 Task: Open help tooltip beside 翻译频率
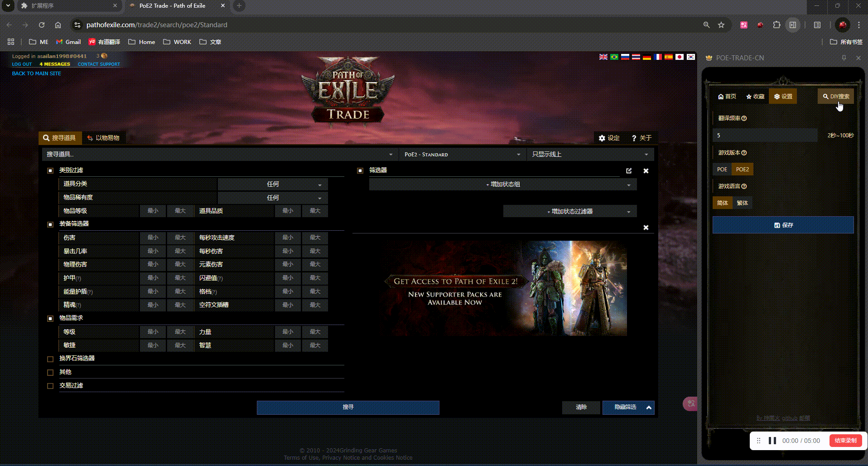point(744,118)
